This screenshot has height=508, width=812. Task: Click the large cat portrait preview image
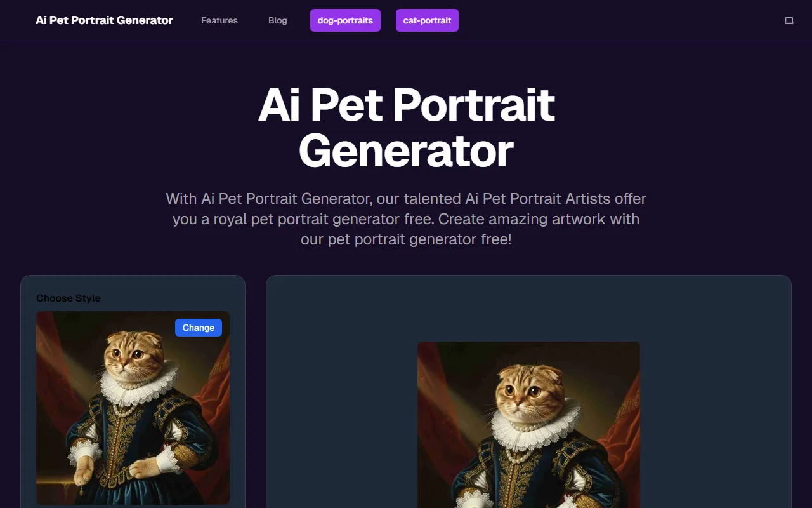coord(528,425)
